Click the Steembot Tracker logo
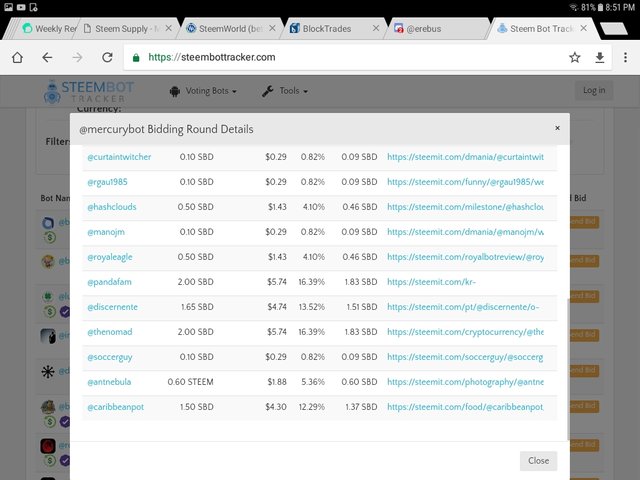The height and width of the screenshot is (480, 640). point(89,91)
